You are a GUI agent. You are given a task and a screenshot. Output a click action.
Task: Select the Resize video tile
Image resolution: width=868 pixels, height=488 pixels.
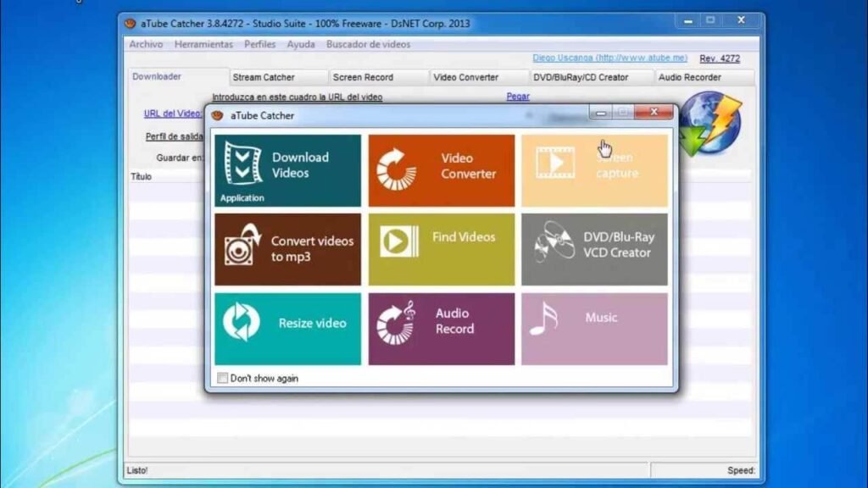287,329
